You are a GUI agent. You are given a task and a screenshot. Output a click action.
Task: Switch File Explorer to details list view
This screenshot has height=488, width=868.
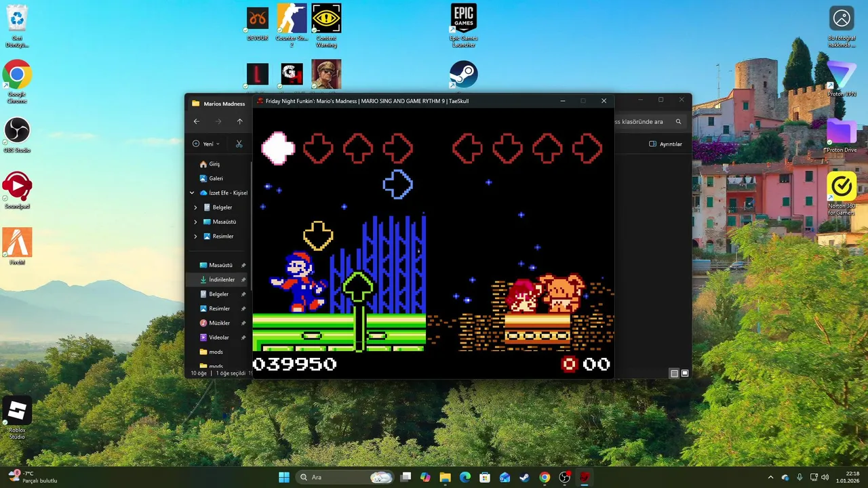674,373
